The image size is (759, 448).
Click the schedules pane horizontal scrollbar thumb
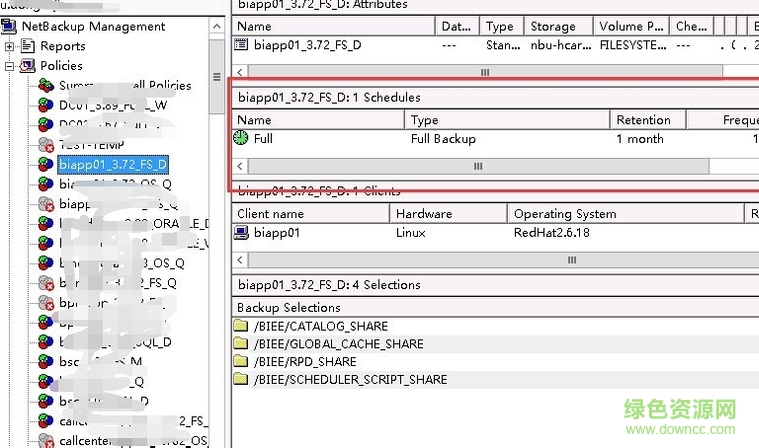pos(478,166)
